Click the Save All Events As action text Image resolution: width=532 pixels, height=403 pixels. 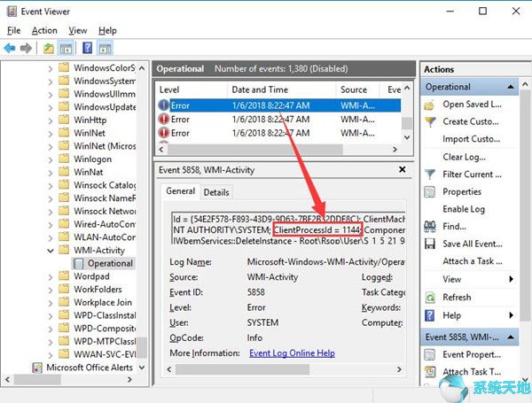coord(473,244)
